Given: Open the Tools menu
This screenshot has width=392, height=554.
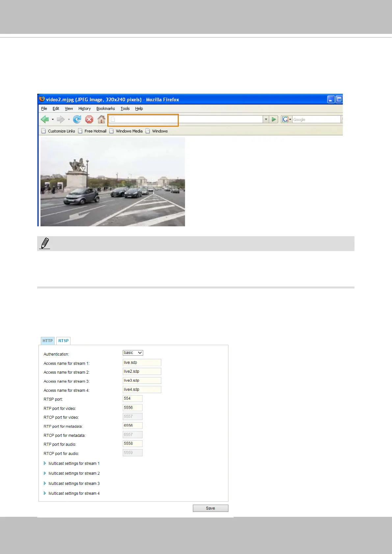Looking at the screenshot, I should (x=125, y=109).
